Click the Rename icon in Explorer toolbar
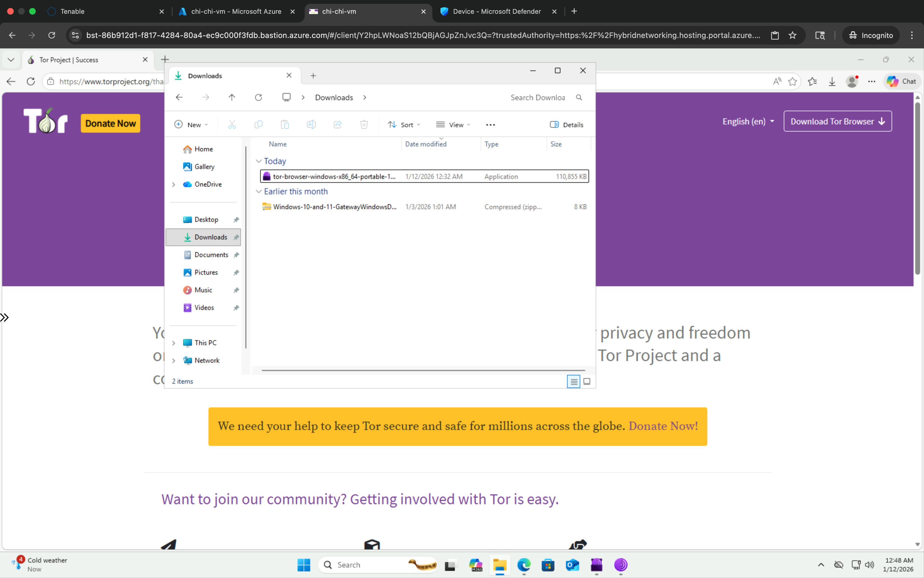 point(311,125)
